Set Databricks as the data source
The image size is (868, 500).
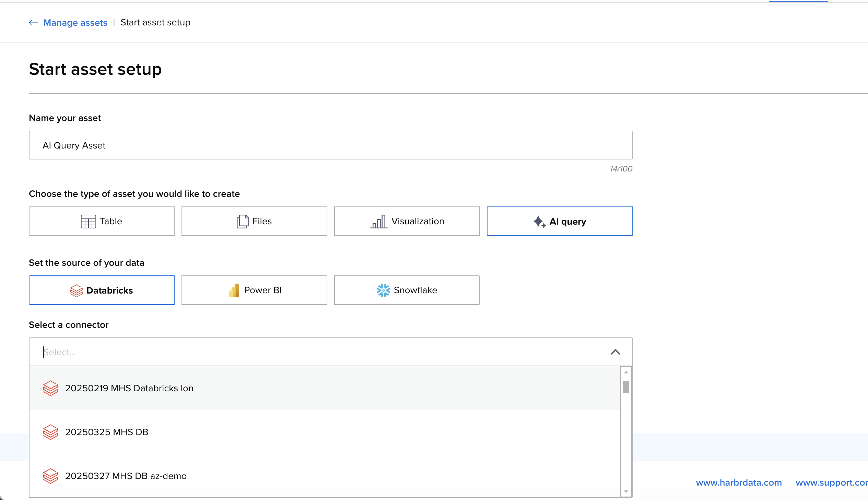point(102,290)
